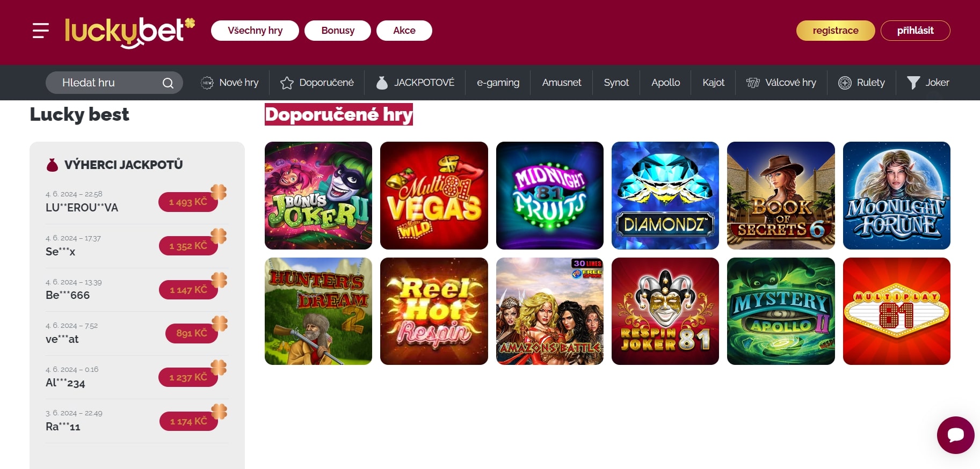Image resolution: width=980 pixels, height=469 pixels.
Task: Click the Rulety roulette wheel icon
Action: click(845, 83)
